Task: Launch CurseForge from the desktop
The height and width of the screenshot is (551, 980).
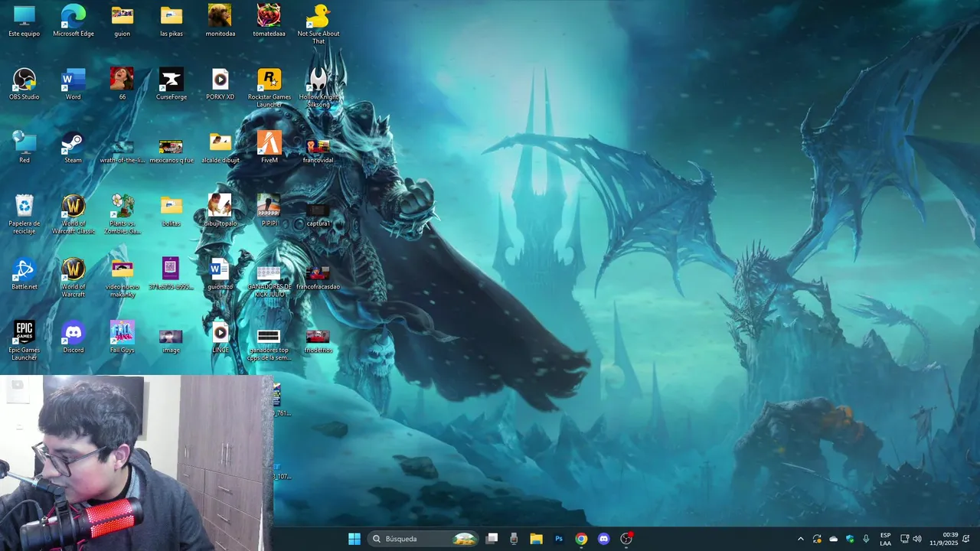Action: pos(171,84)
